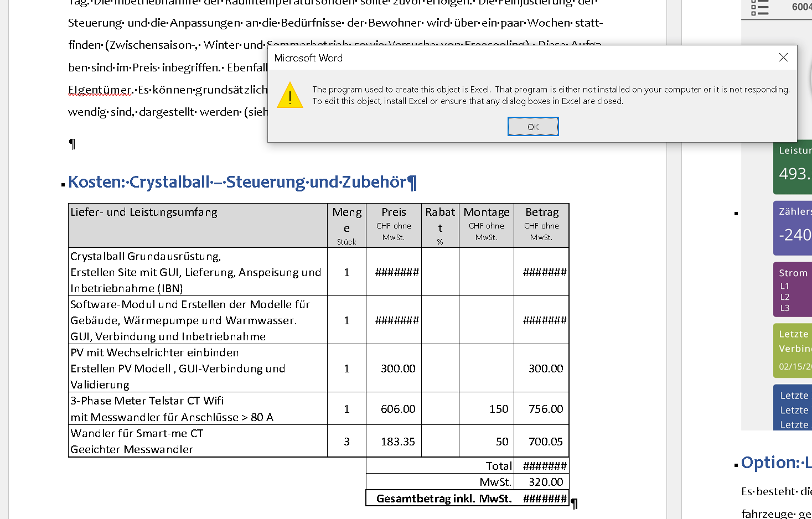
Task: Click the 'Liefer- und Leistungsumfang' header cell
Action: [198, 225]
